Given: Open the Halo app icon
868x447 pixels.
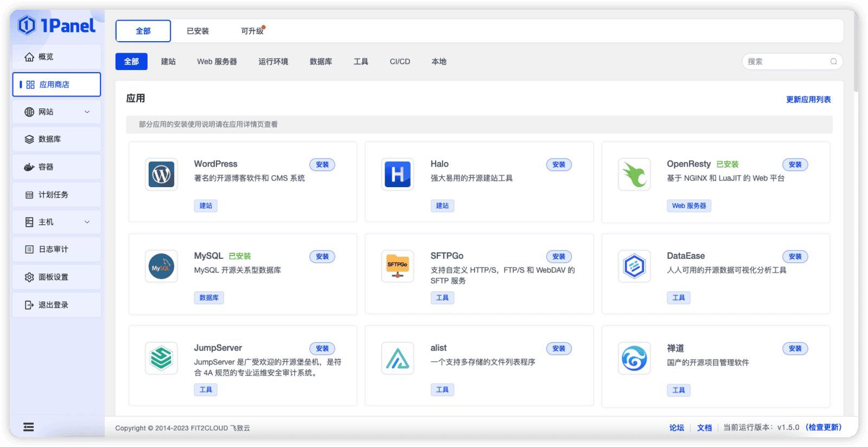Looking at the screenshot, I should [x=398, y=174].
